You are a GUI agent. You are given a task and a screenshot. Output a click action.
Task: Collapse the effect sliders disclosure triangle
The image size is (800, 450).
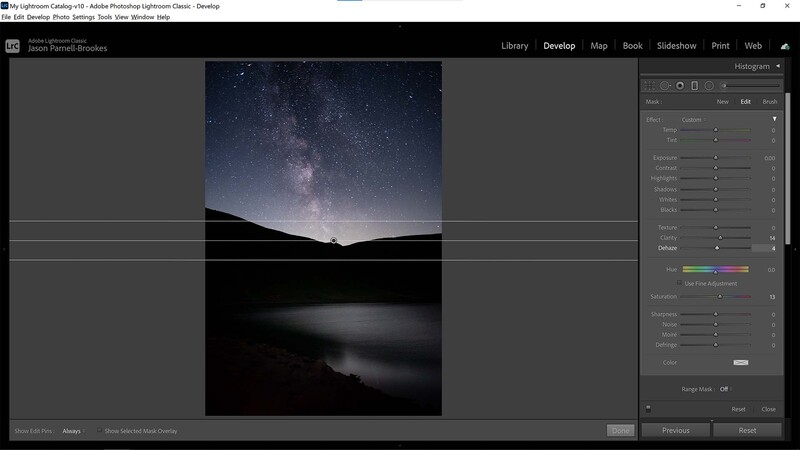tap(774, 119)
